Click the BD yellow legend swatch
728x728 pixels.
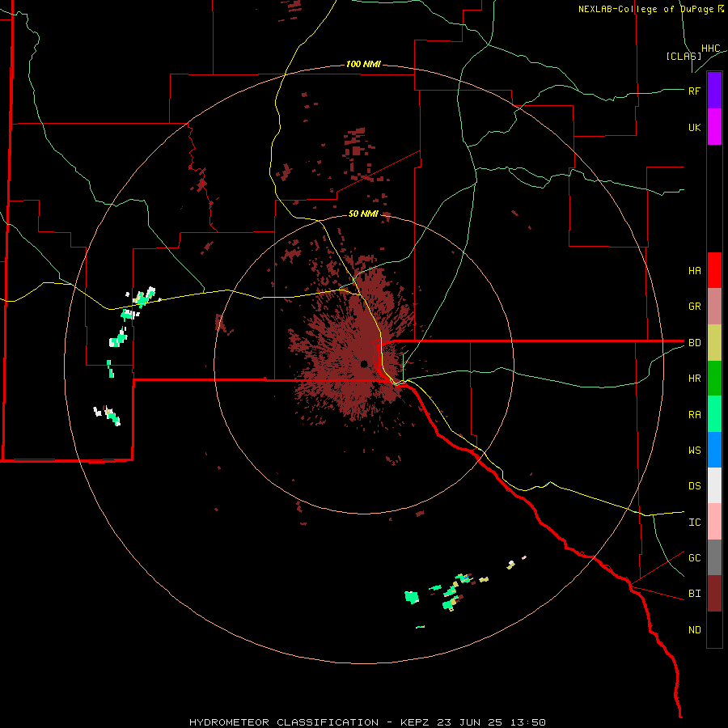pyautogui.click(x=714, y=343)
